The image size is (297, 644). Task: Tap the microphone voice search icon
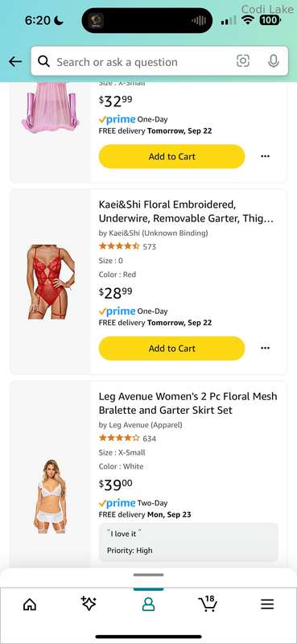pos(273,61)
